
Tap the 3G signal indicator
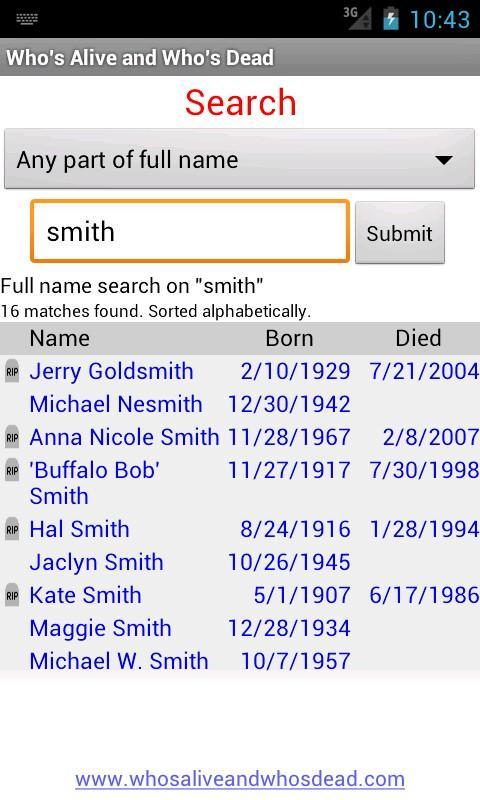tap(357, 18)
